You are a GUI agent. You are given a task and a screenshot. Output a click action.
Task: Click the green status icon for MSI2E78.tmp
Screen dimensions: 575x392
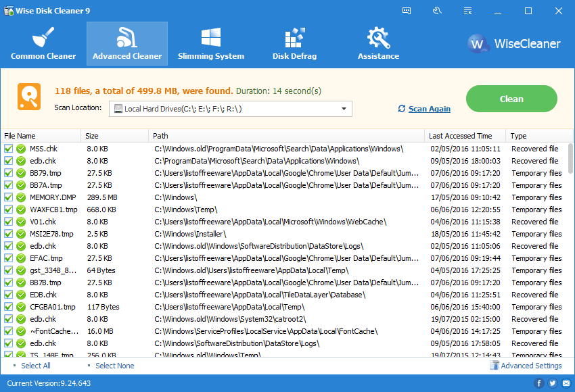tap(21, 234)
